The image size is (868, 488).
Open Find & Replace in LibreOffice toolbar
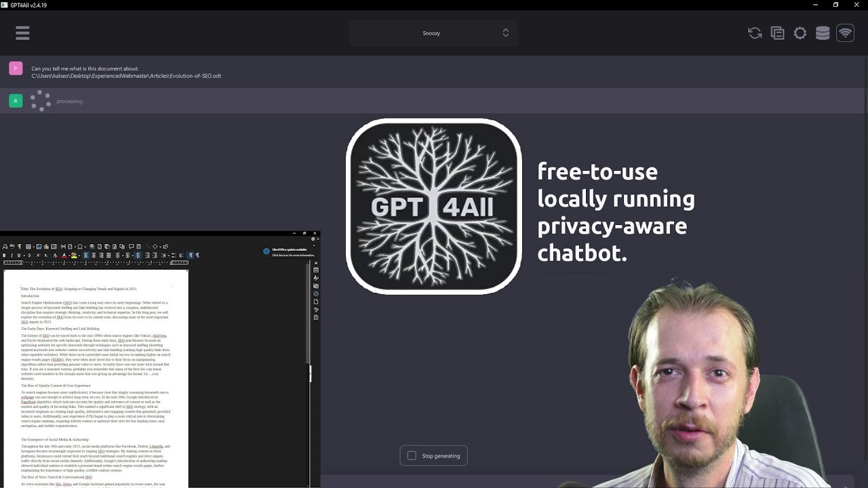pos(5,247)
